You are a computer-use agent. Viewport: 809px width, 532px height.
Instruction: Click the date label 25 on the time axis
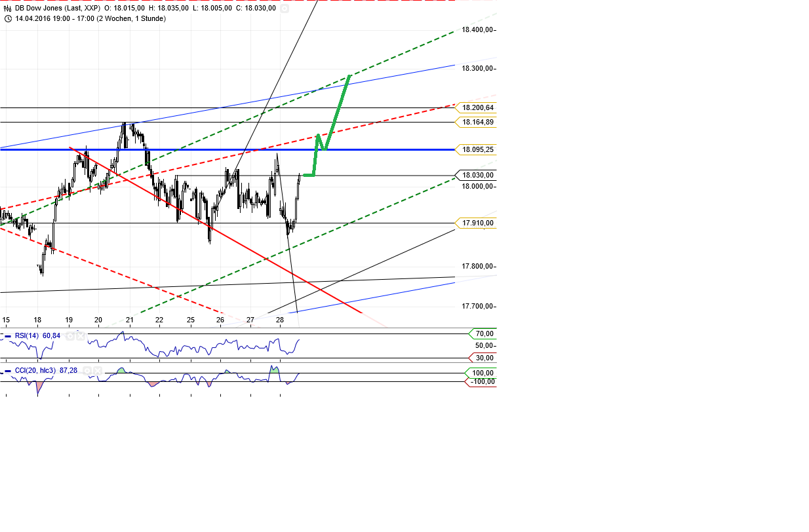pos(191,320)
